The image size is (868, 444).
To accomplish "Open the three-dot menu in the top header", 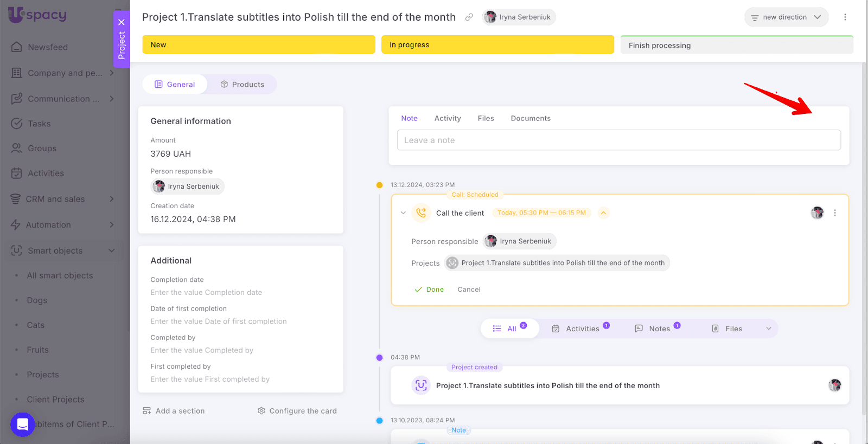I will (x=845, y=17).
